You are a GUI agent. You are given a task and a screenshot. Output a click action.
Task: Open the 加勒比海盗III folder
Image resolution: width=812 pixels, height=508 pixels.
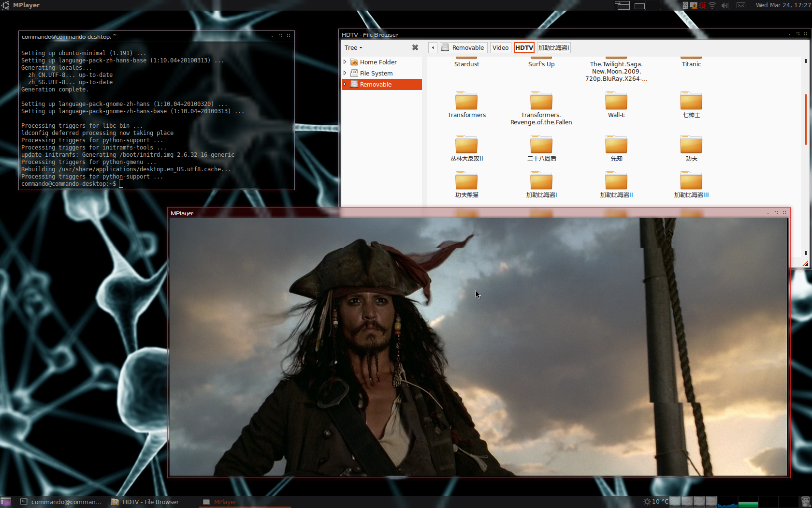pyautogui.click(x=691, y=185)
